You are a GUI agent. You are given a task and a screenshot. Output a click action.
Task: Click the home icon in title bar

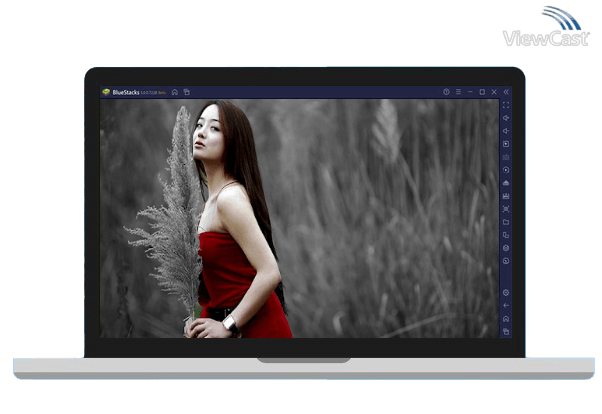(175, 92)
